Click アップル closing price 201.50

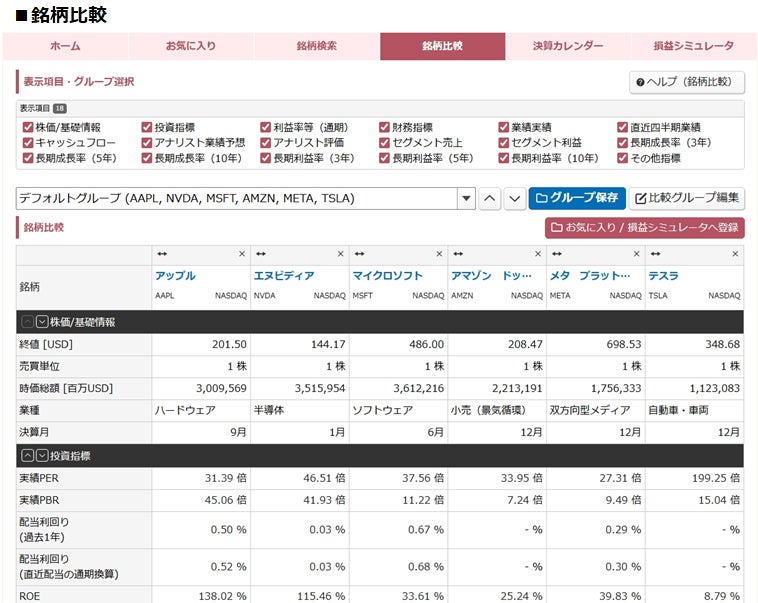[229, 344]
